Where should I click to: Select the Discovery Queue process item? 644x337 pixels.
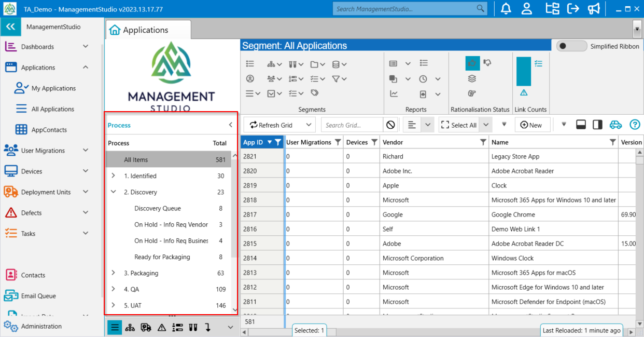158,208
